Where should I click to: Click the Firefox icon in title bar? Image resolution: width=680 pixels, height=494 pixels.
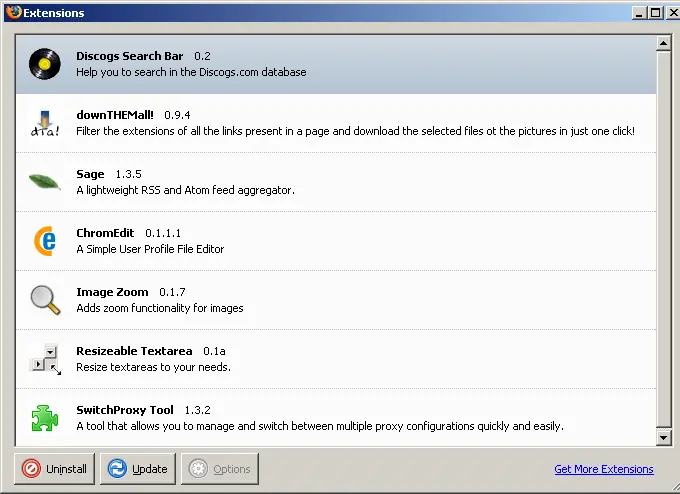coord(13,13)
